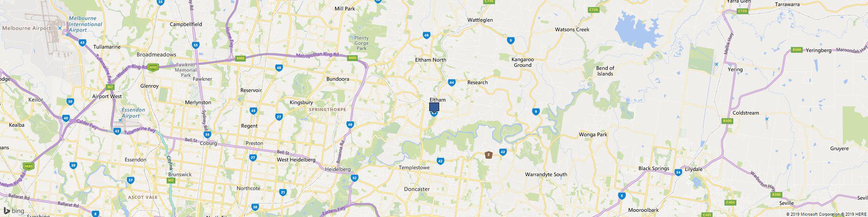
Task: Select the Melbourne International Airport plane icon
Action: click(x=60, y=28)
